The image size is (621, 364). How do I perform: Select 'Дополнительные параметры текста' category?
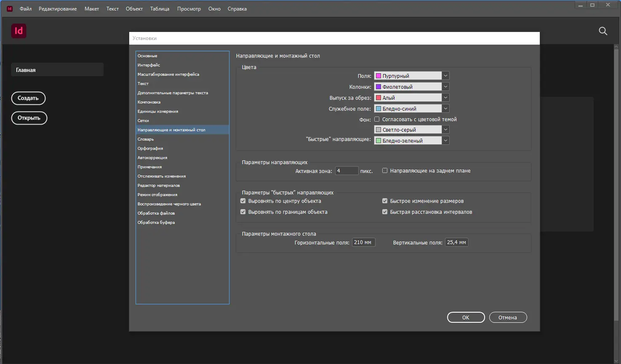tap(183, 93)
